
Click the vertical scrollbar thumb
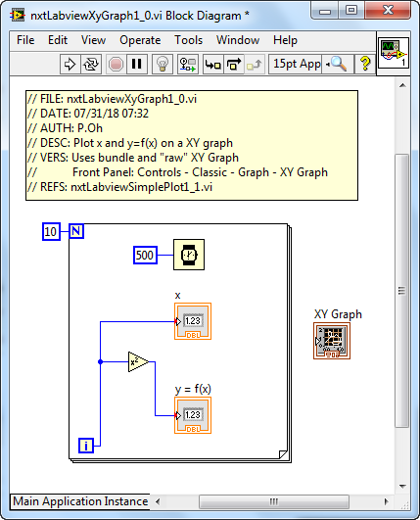pos(402,291)
